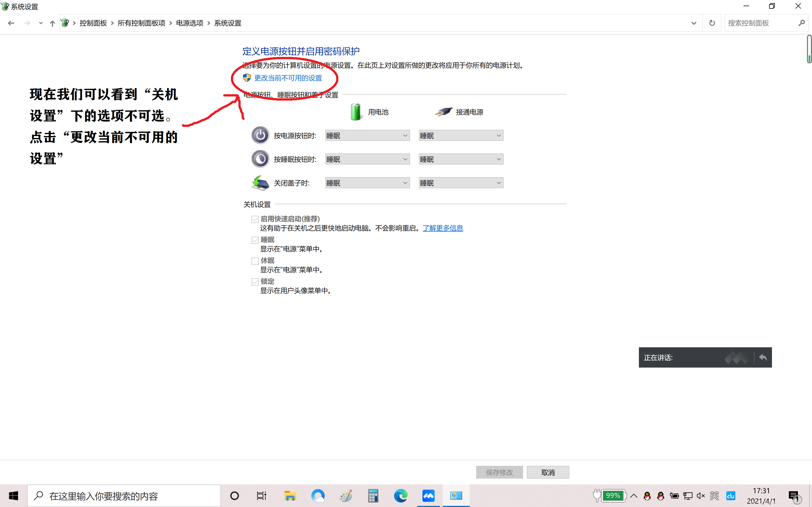This screenshot has height=507, width=812.
Task: Toggle the Lock checkbox
Action: coord(255,282)
